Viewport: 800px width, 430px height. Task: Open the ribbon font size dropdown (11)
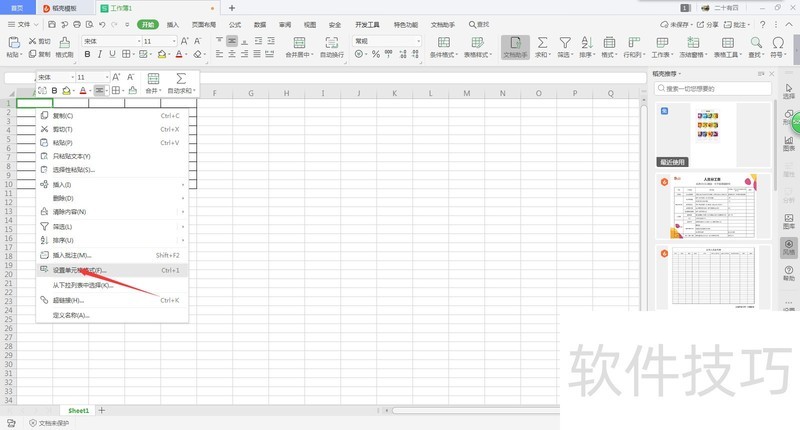(x=174, y=41)
